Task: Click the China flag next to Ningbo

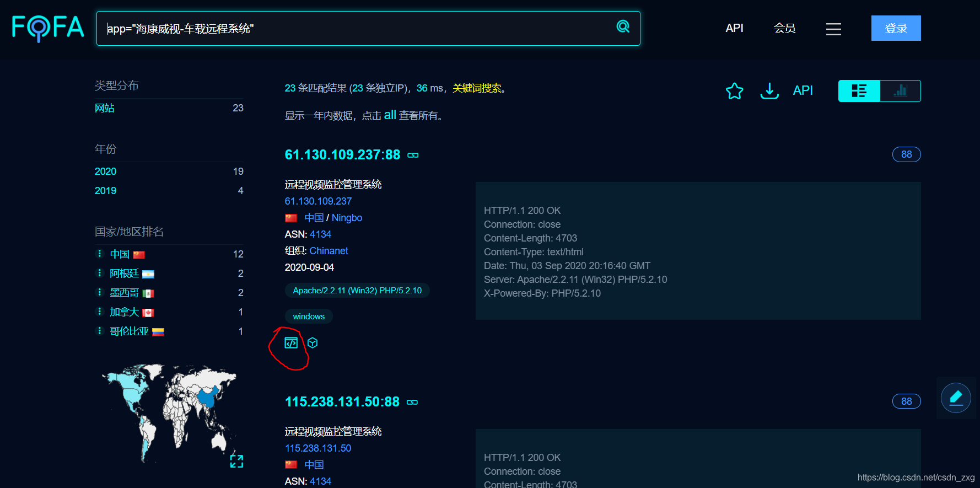Action: [291, 218]
